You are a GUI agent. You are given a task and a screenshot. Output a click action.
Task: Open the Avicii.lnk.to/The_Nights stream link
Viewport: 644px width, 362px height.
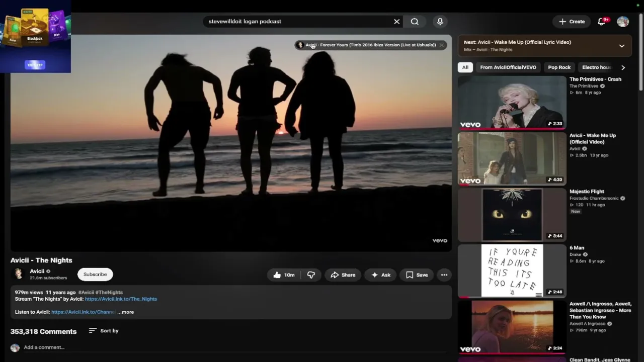[121, 299]
